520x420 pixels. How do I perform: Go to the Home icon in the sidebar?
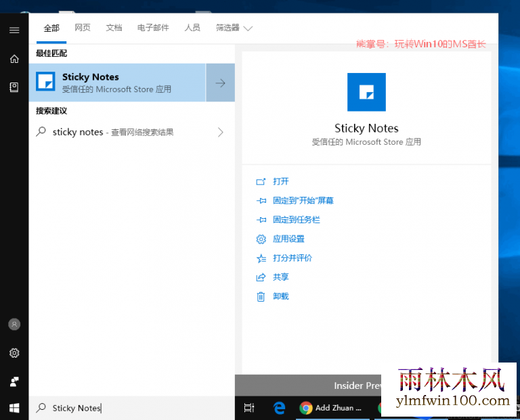[x=14, y=59]
